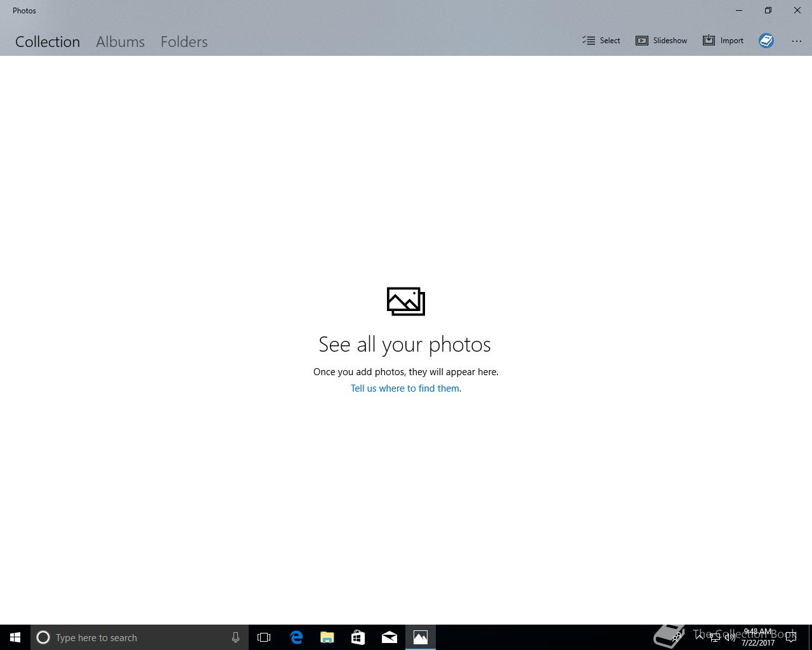The width and height of the screenshot is (812, 650).
Task: Click the Photos app taskbar icon
Action: point(421,637)
